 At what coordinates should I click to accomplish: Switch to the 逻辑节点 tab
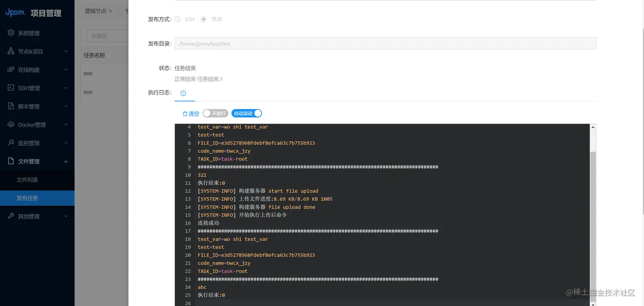point(95,11)
